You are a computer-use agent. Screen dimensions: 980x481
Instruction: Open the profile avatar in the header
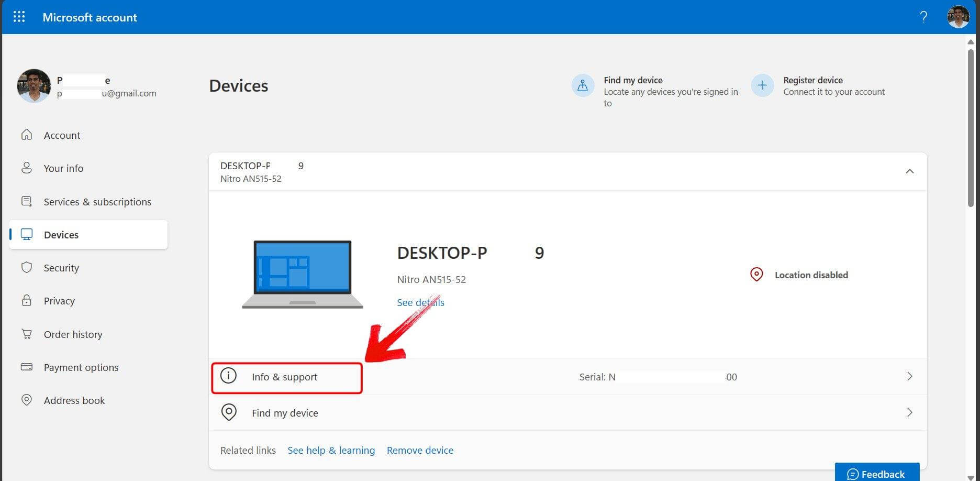[x=958, y=17]
